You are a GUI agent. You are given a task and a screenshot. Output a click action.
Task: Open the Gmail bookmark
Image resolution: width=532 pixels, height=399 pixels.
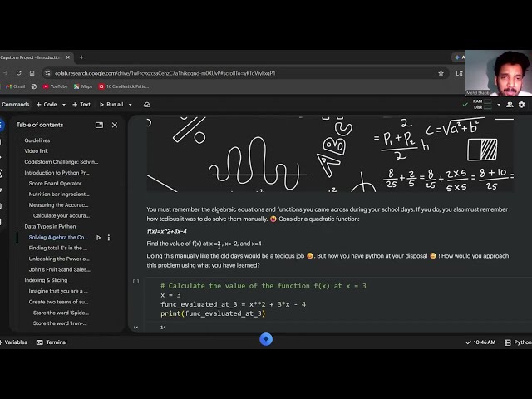click(x=16, y=86)
